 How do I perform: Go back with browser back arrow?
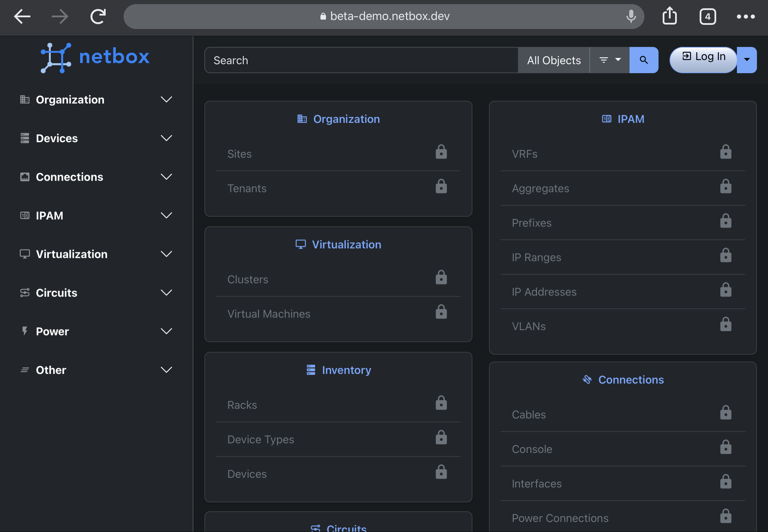[22, 17]
